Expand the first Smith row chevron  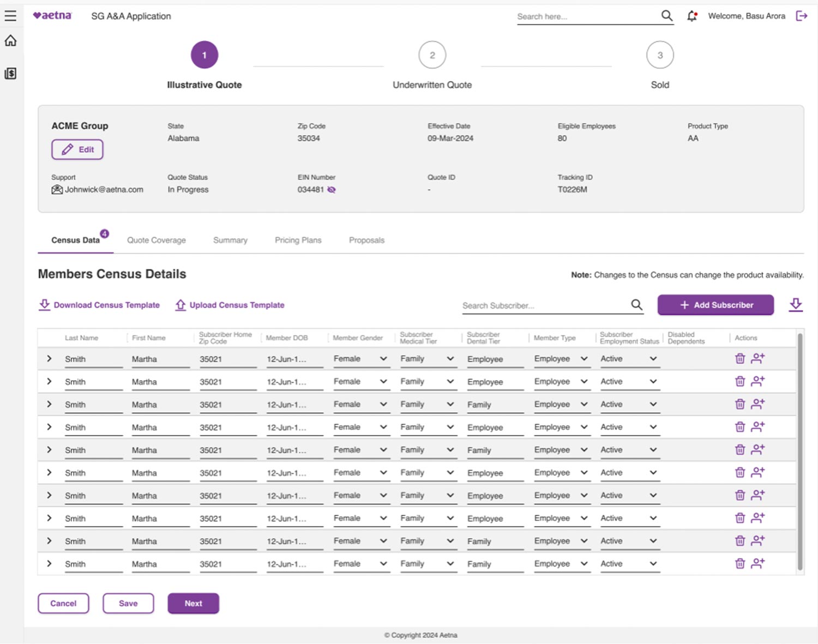click(x=49, y=358)
